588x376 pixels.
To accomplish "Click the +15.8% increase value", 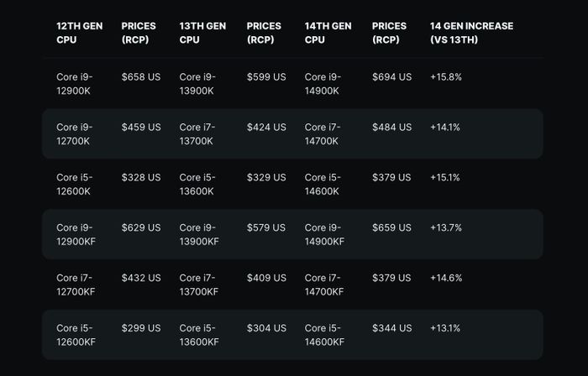I will [445, 76].
